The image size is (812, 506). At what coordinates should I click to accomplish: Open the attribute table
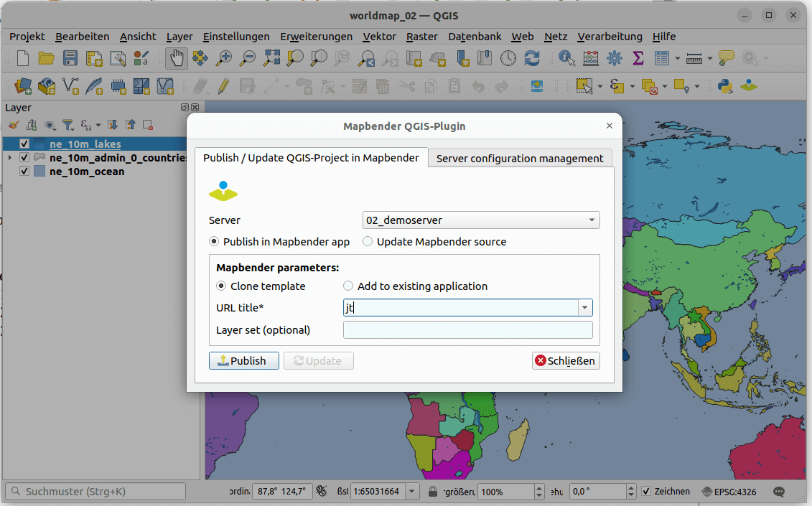[662, 59]
